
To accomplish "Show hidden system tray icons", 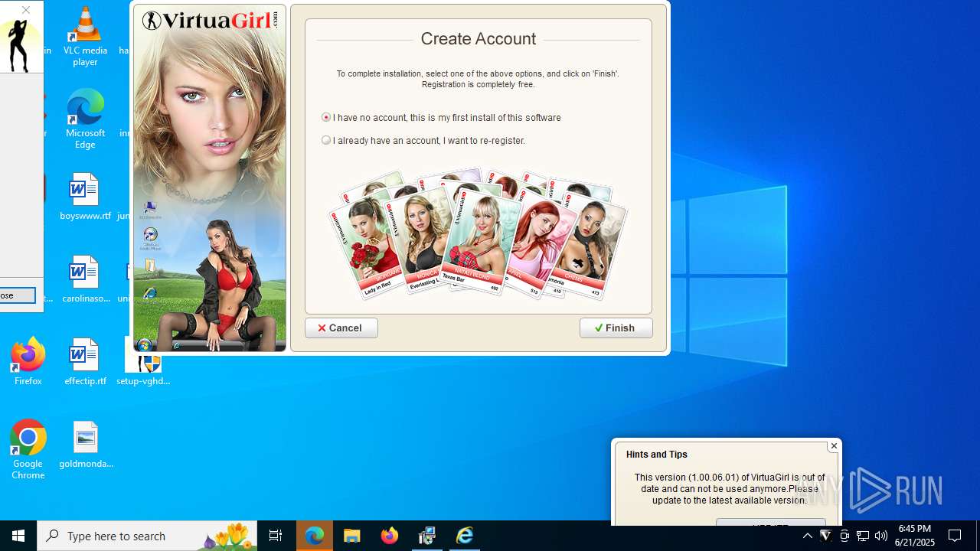I will (807, 536).
